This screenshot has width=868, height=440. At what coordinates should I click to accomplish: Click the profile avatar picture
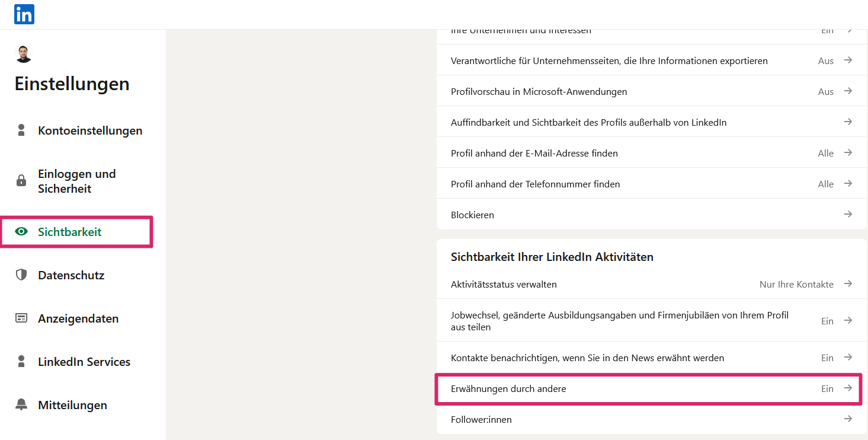coord(23,54)
